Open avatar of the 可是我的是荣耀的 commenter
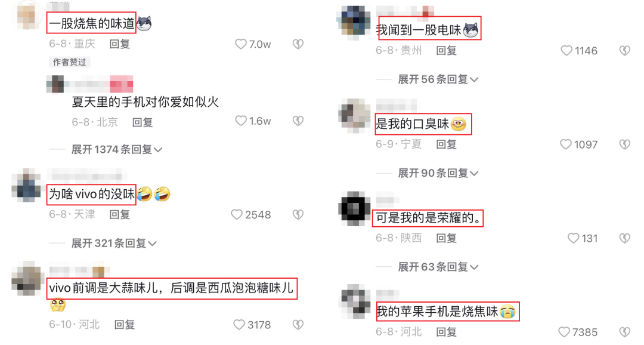The width and height of the screenshot is (644, 345). pos(354,208)
